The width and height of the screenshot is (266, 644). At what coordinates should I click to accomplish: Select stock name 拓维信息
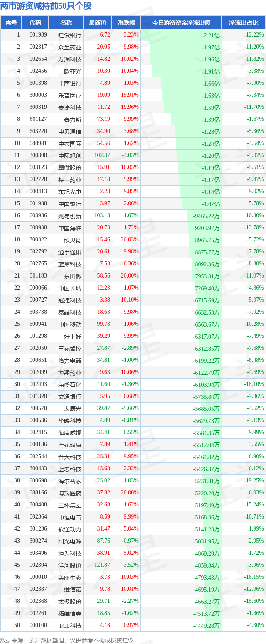(x=70, y=614)
